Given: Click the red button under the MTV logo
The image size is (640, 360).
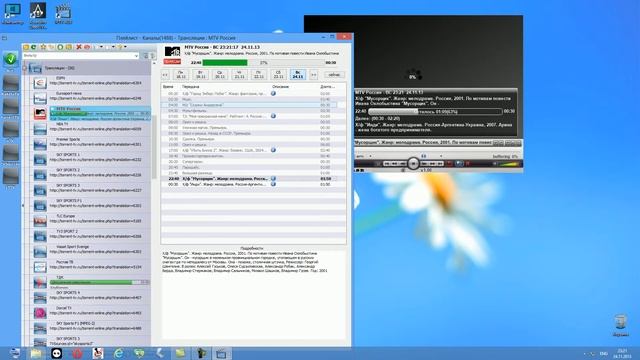Looking at the screenshot, I should pos(172,62).
